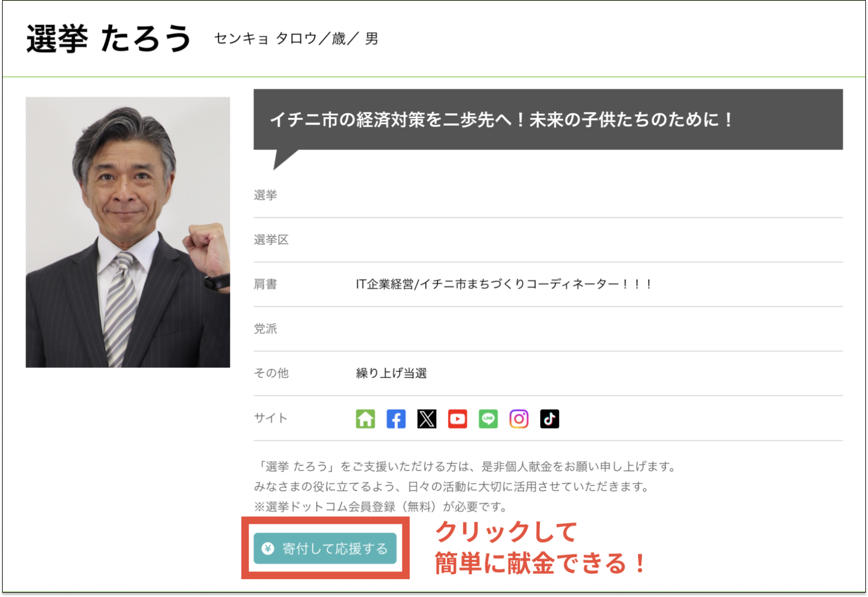Open the YouTube icon link
This screenshot has height=597, width=868.
pos(457,418)
